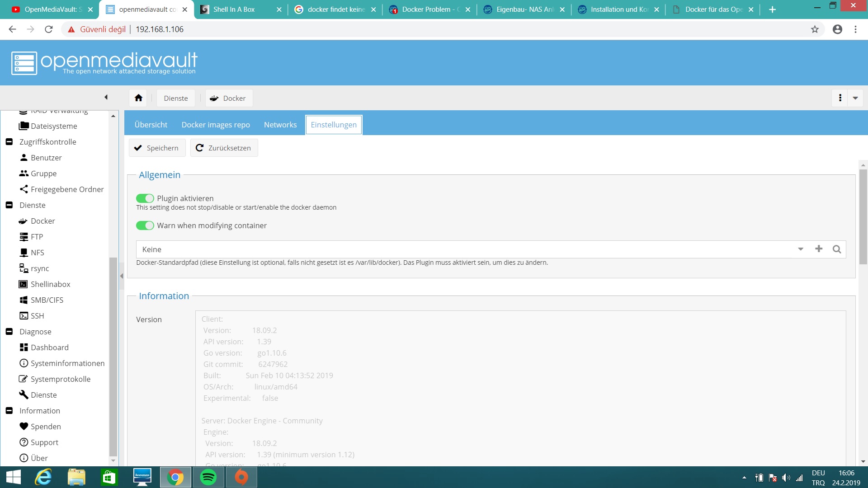Screen dimensions: 868x488
Task: Click the Speichern button
Action: point(157,148)
